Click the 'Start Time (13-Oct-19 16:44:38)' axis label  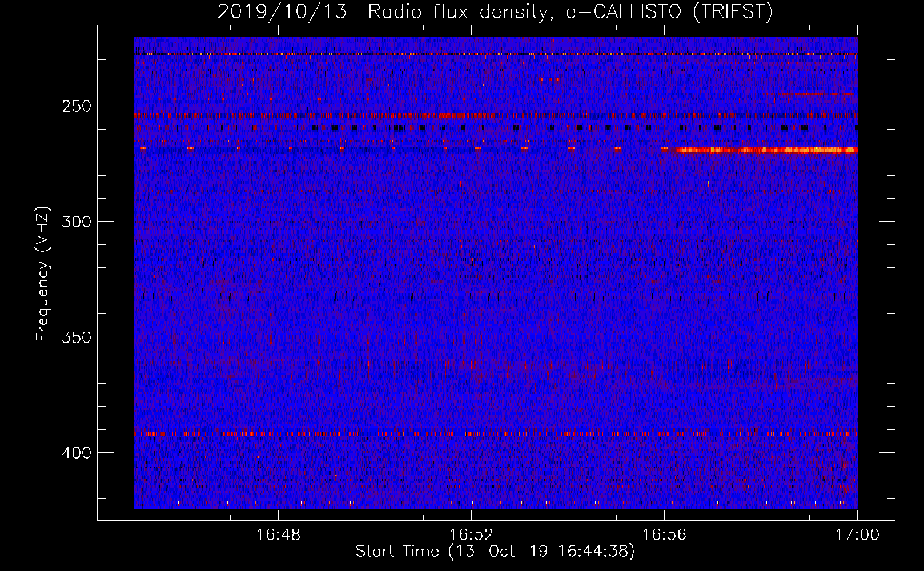pos(495,552)
